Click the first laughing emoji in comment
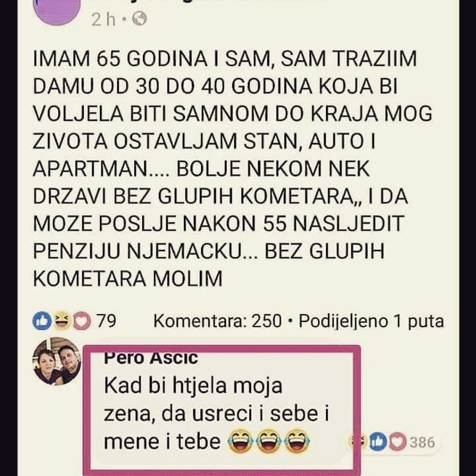Viewport: 476px width, 476px height. [x=240, y=442]
